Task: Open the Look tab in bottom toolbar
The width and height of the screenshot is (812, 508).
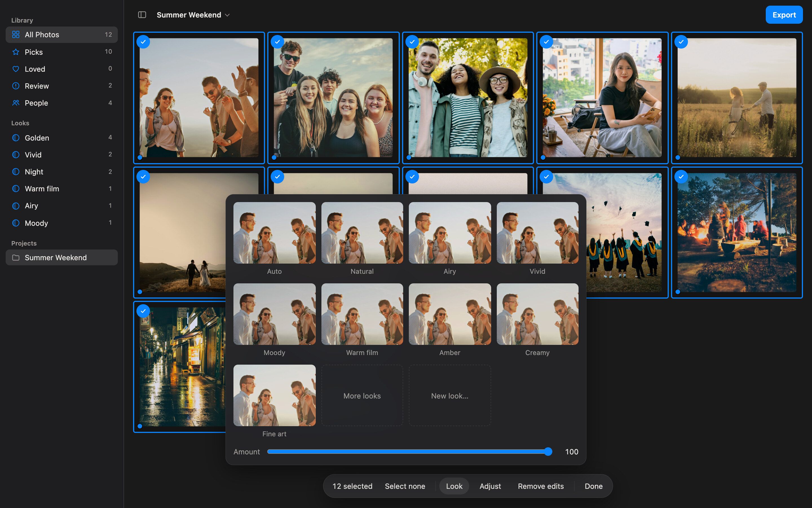Action: (454, 486)
